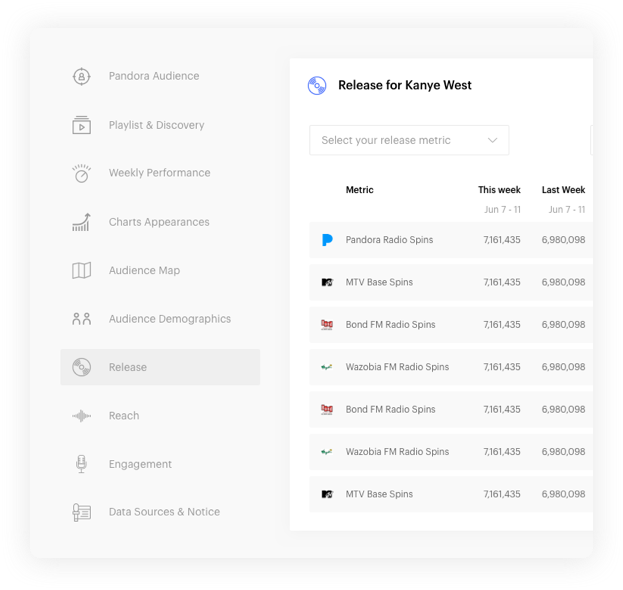Click the Engagement microphone icon
The height and width of the screenshot is (590, 623).
tap(81, 464)
